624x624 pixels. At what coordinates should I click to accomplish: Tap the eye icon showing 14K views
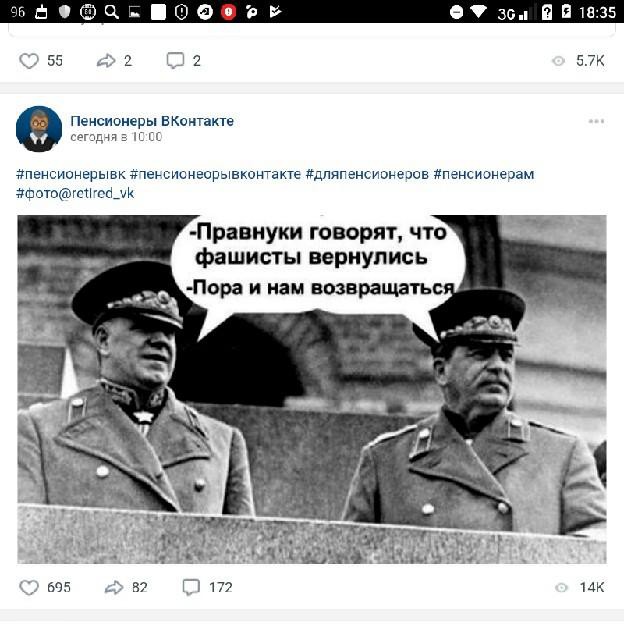[x=562, y=588]
